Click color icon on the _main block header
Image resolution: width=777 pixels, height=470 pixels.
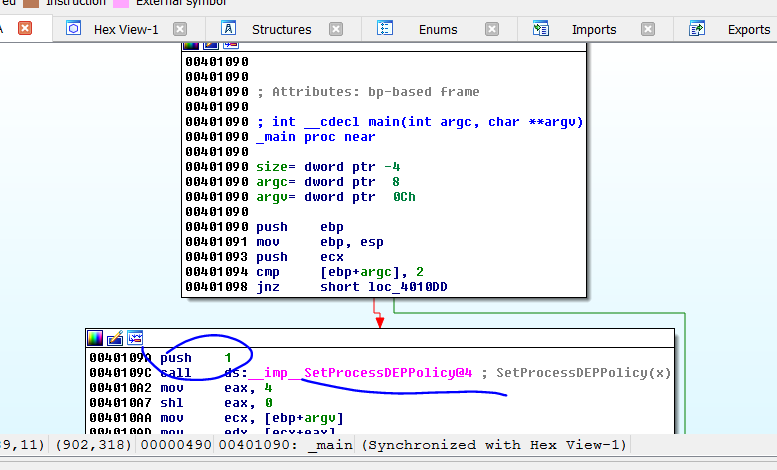(191, 44)
